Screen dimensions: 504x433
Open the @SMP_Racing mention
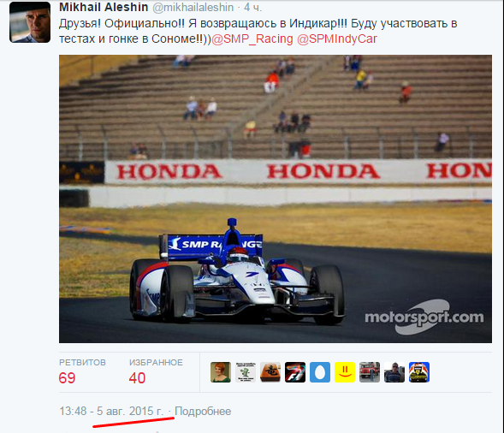pyautogui.click(x=252, y=39)
